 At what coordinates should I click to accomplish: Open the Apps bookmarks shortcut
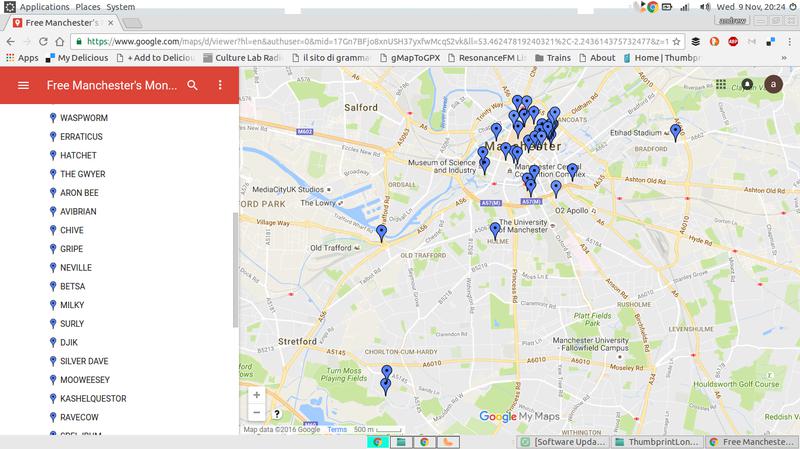(x=22, y=58)
